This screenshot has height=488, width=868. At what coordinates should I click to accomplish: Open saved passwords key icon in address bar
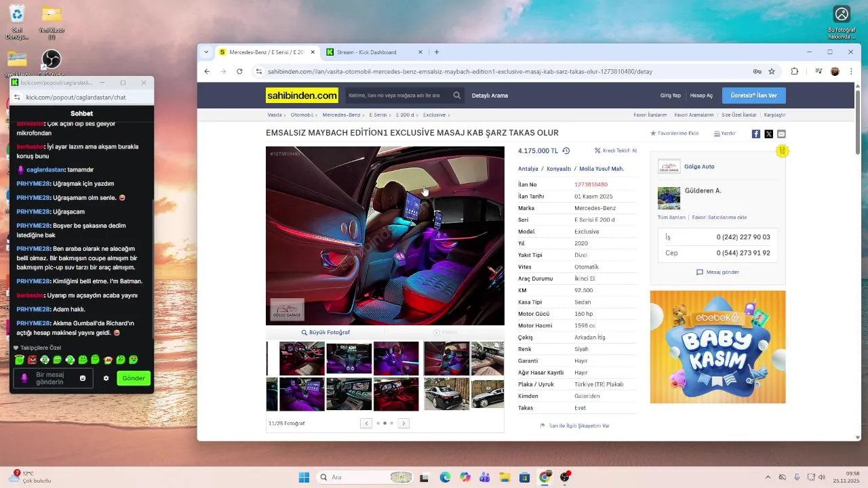point(757,71)
